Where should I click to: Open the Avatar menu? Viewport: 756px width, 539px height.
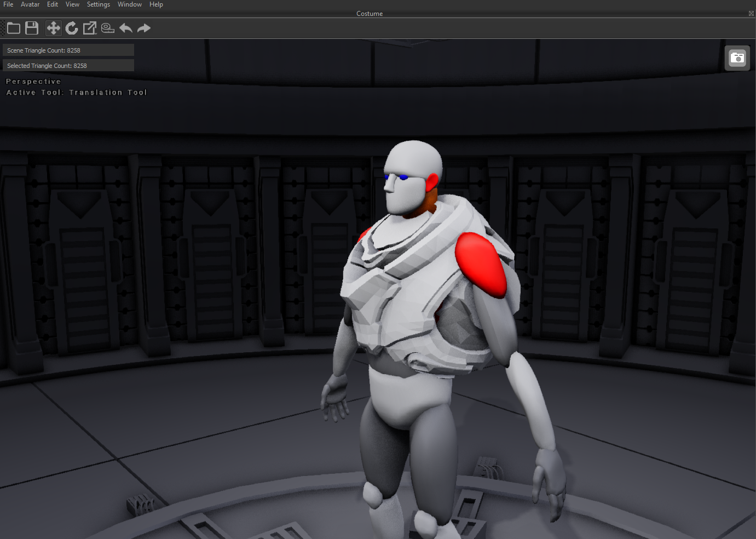tap(30, 4)
